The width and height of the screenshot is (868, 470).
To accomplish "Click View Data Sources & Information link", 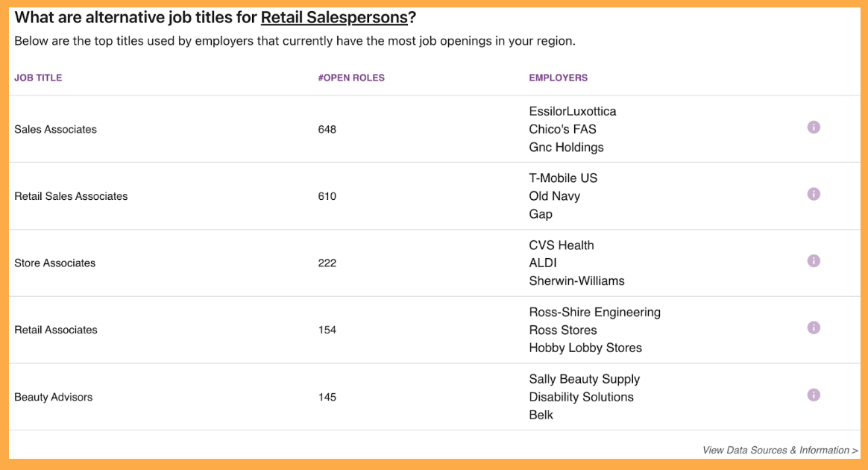I will coord(780,450).
